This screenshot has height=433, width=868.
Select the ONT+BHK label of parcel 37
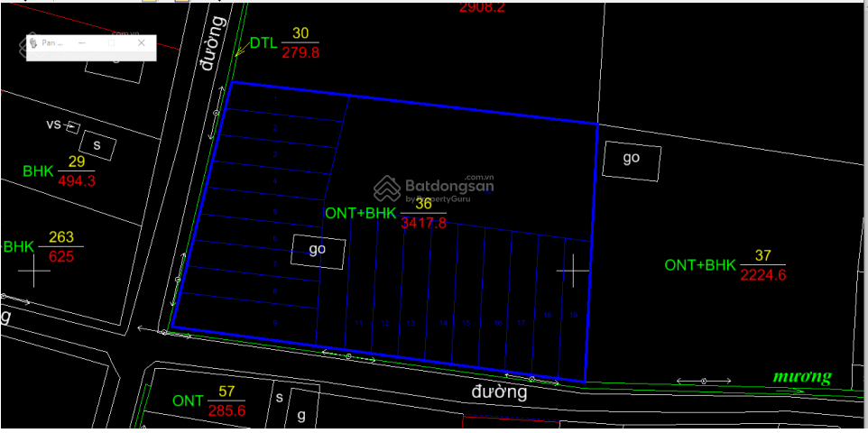[700, 265]
